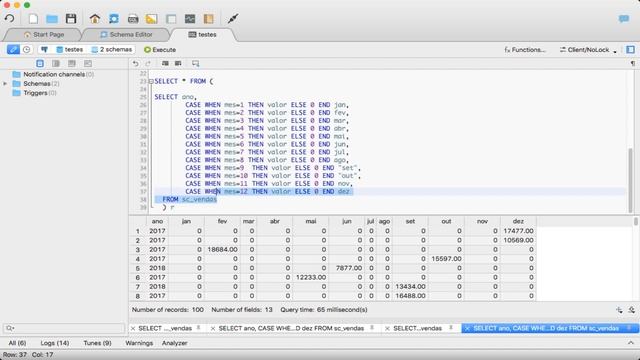Viewport: 640px width, 360px height.
Task: Select the 18684.00 cell in the fev column
Action: click(222, 249)
